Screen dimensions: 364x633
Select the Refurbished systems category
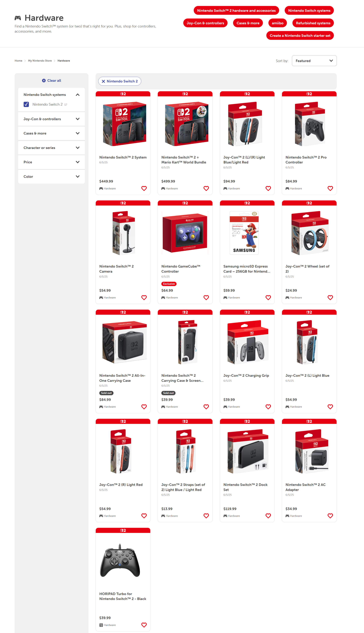coord(313,23)
